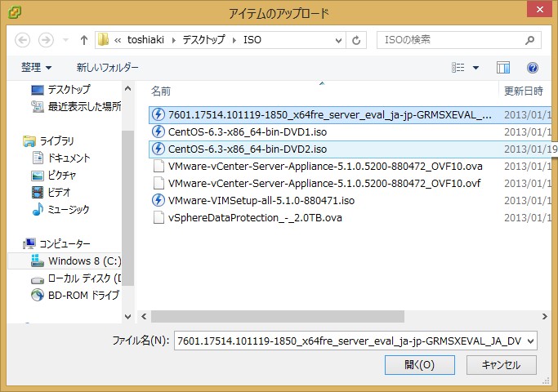Viewport: 558px width, 392px height.
Task: Toggle the preview pane icon
Action: 503,68
